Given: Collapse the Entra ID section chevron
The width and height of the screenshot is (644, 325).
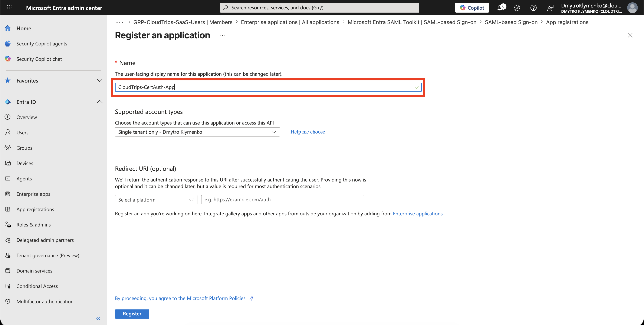Looking at the screenshot, I should point(99,102).
